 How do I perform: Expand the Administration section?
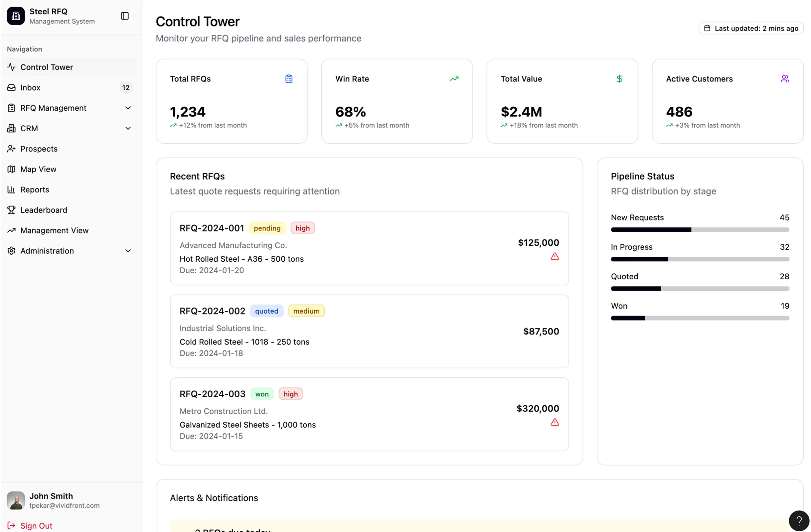128,251
